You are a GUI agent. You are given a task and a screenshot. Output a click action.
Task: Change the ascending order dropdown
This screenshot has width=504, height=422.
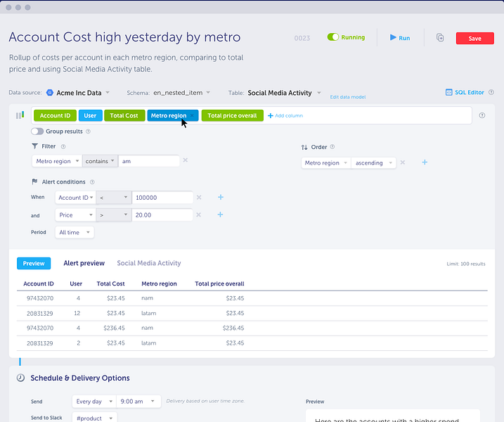tap(373, 162)
